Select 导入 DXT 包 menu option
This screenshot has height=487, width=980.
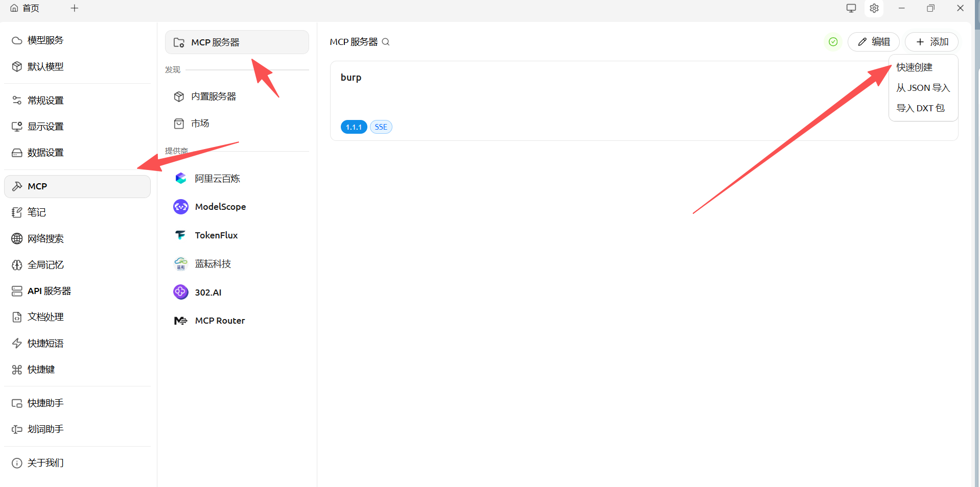pos(920,108)
